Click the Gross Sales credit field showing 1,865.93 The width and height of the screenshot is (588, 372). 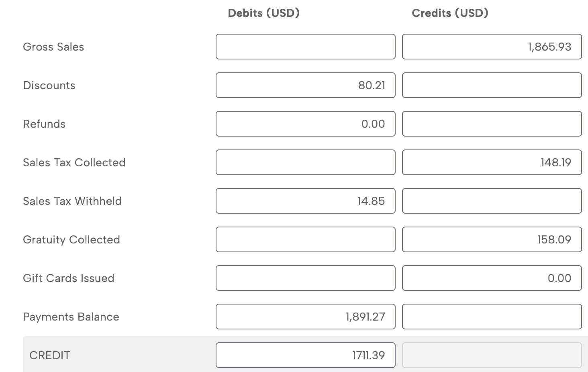pos(492,47)
